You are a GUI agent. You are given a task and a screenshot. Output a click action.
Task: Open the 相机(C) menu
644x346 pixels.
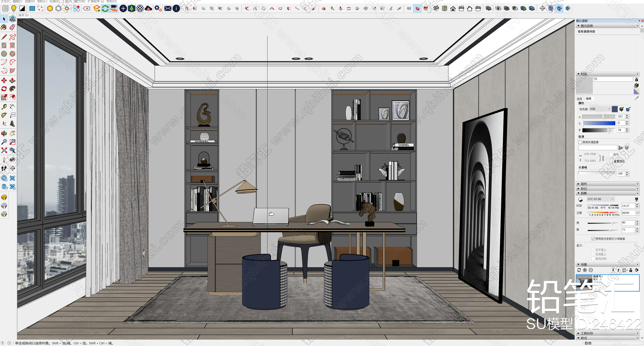(42, 1)
